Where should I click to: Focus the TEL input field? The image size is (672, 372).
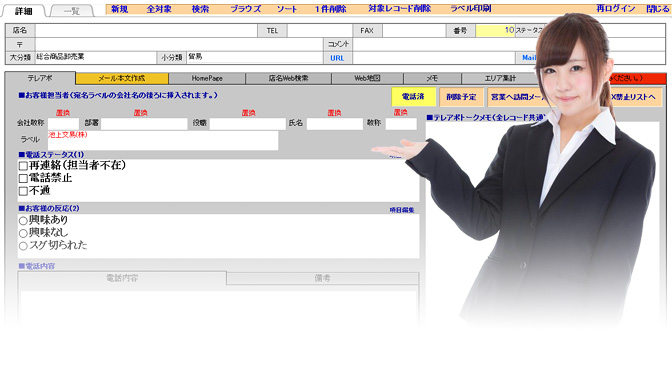coord(320,30)
